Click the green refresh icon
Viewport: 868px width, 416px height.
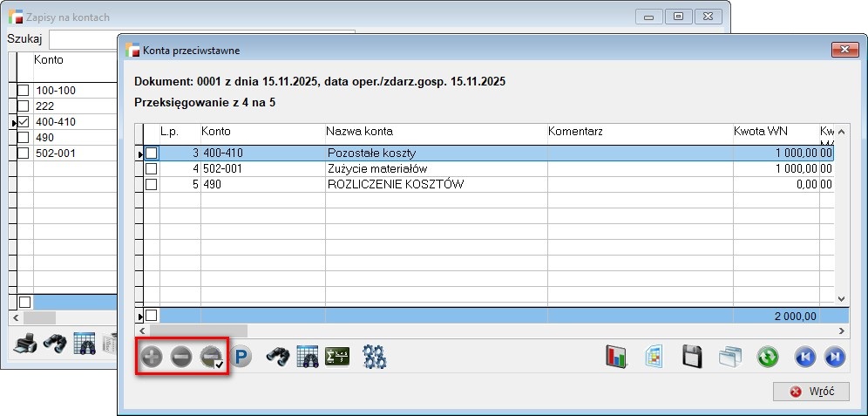pos(767,357)
